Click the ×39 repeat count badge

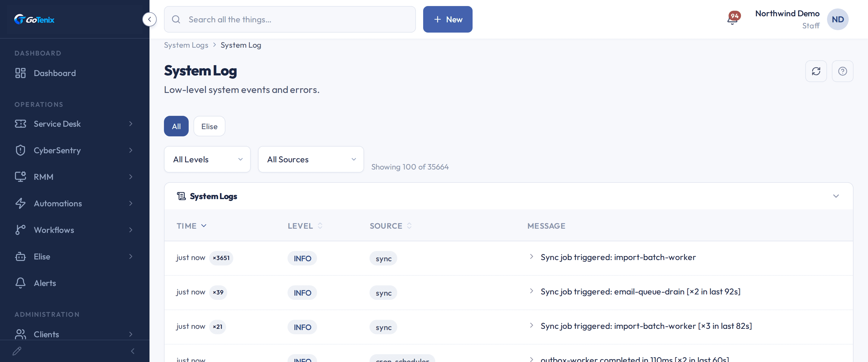(218, 292)
